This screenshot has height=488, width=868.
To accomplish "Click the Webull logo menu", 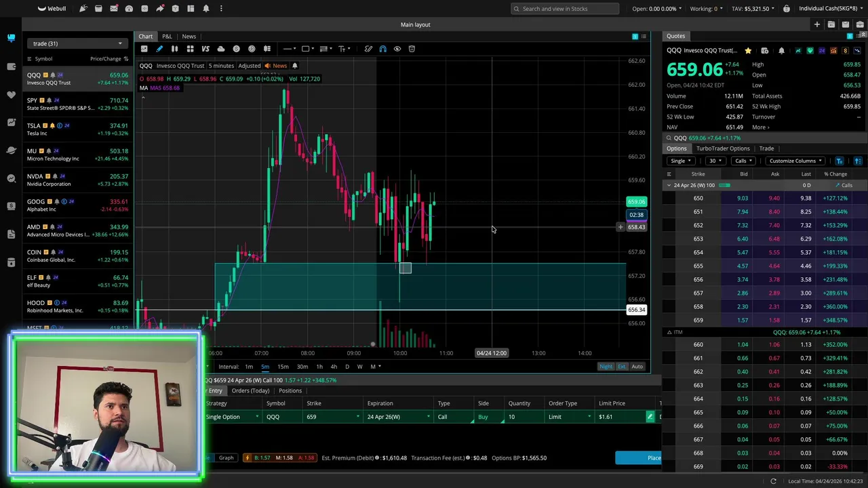I will pyautogui.click(x=52, y=9).
